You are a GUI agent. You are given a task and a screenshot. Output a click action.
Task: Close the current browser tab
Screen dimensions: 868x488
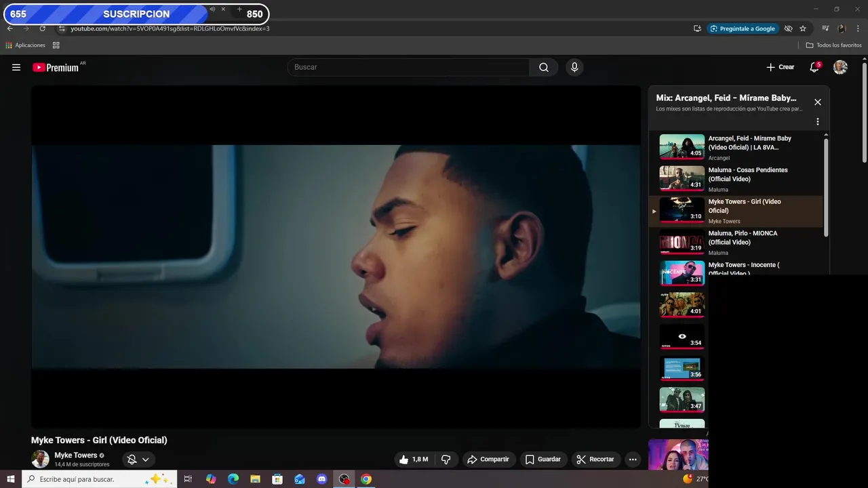click(x=223, y=9)
